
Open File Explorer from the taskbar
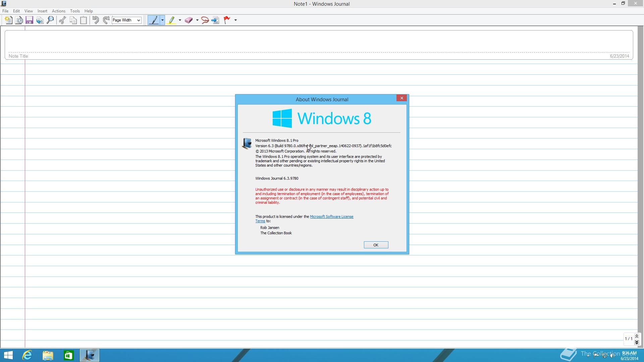click(48, 355)
